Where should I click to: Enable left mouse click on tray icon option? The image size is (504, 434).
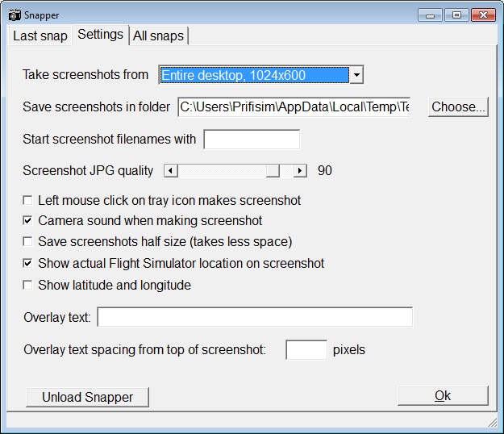click(28, 200)
